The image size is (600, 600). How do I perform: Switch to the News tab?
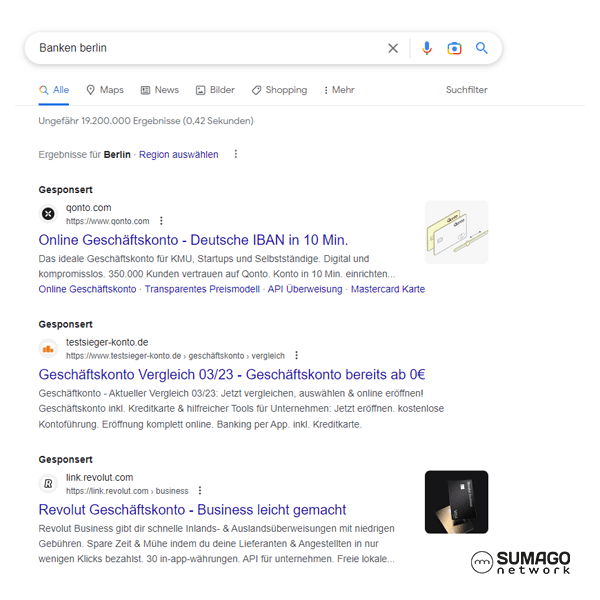160,90
